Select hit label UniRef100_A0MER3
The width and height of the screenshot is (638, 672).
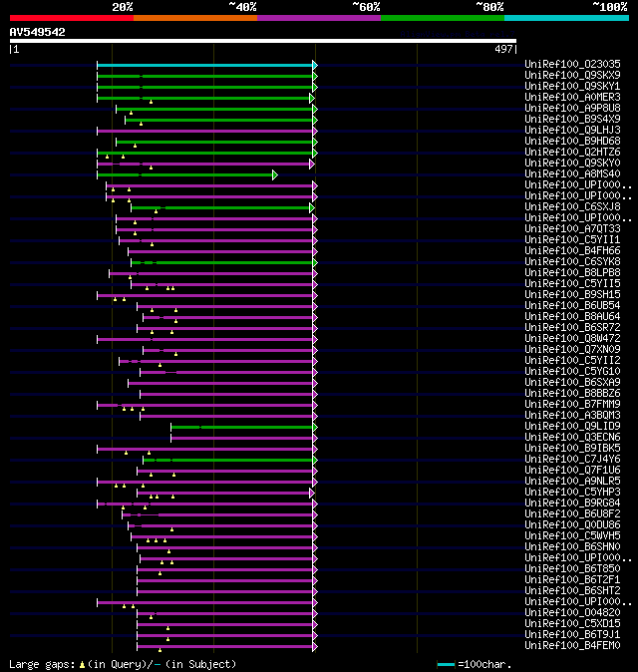pos(572,98)
